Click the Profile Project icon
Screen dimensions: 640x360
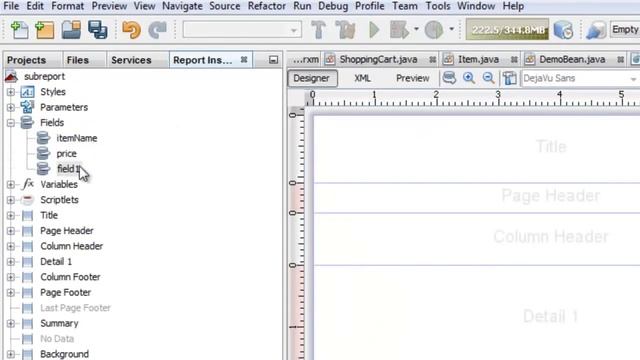tap(433, 30)
